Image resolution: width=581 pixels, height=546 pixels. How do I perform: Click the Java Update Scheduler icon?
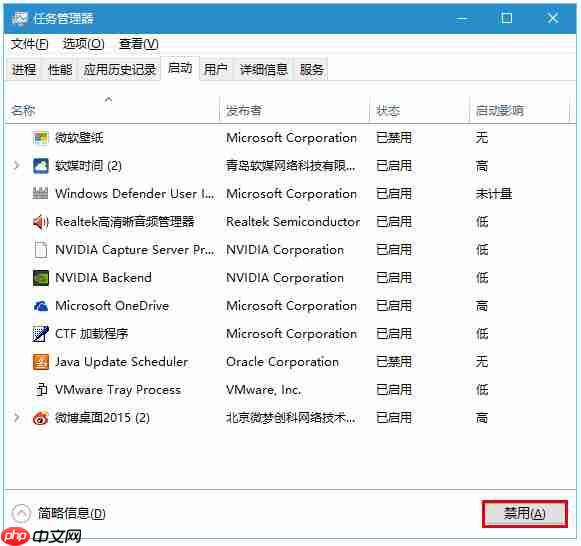[x=40, y=362]
